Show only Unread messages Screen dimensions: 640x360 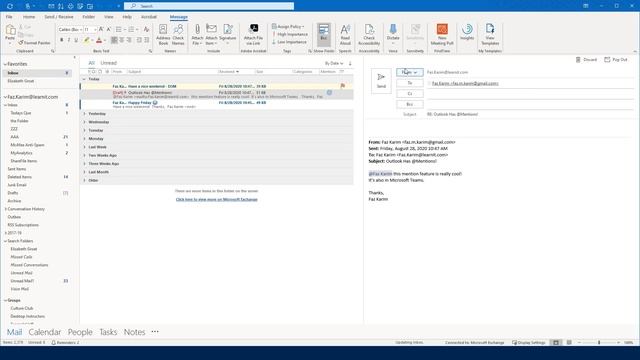pos(109,63)
